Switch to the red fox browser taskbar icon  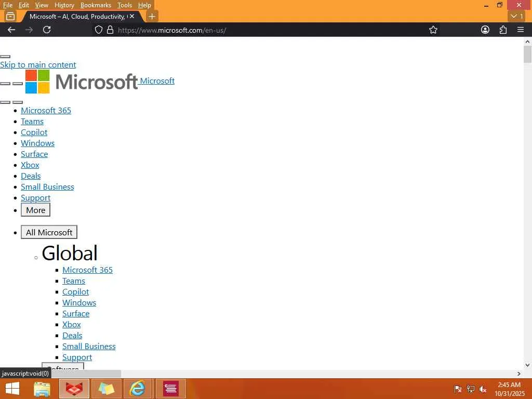[x=74, y=389]
